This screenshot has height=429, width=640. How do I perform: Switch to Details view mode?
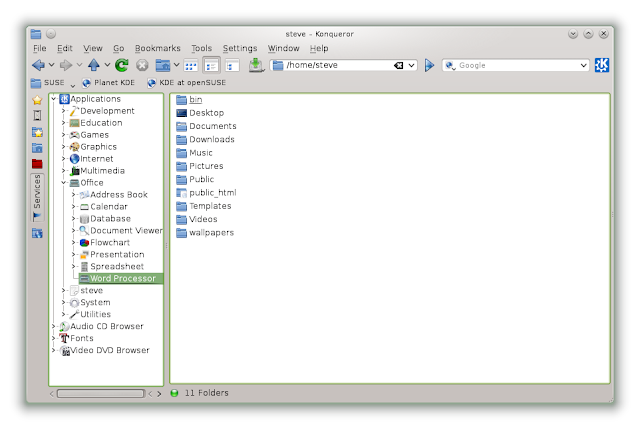(x=211, y=65)
